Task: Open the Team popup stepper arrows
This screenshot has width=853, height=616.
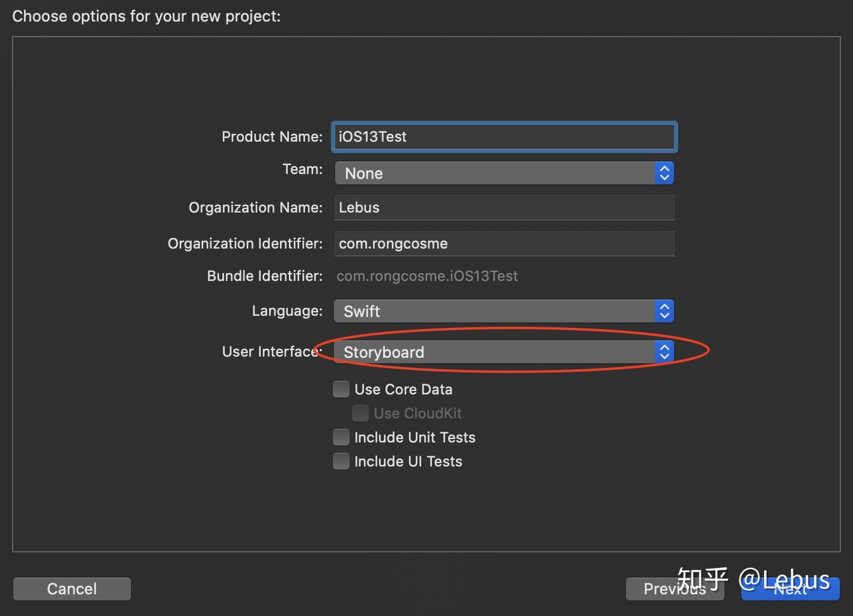Action: 664,173
